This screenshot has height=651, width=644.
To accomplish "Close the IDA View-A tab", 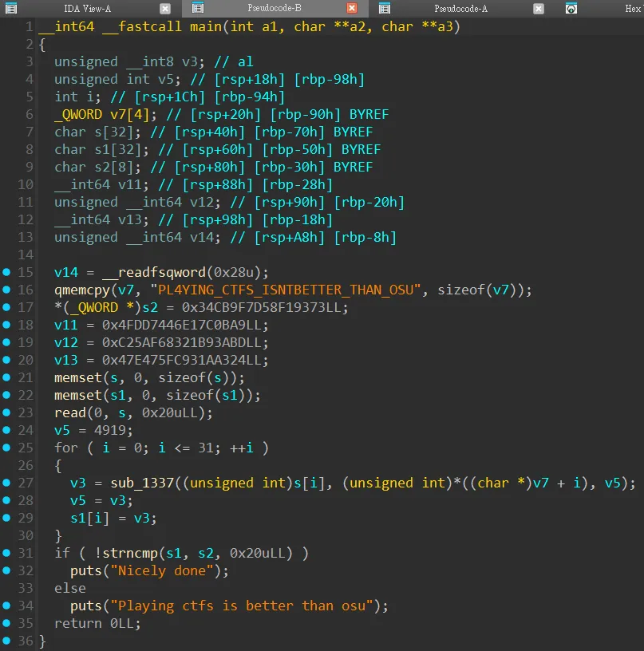I will 164,8.
